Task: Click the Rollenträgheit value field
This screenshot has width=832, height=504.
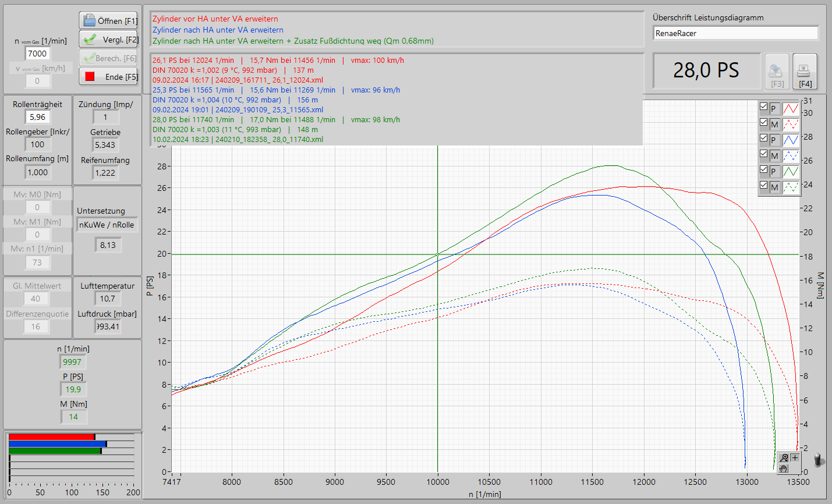Action: (x=37, y=117)
